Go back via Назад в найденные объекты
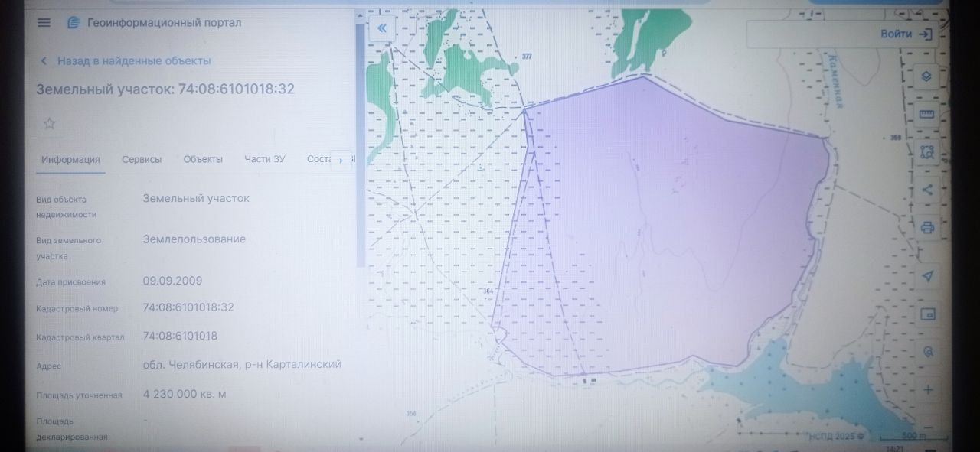Image resolution: width=980 pixels, height=452 pixels. click(126, 60)
